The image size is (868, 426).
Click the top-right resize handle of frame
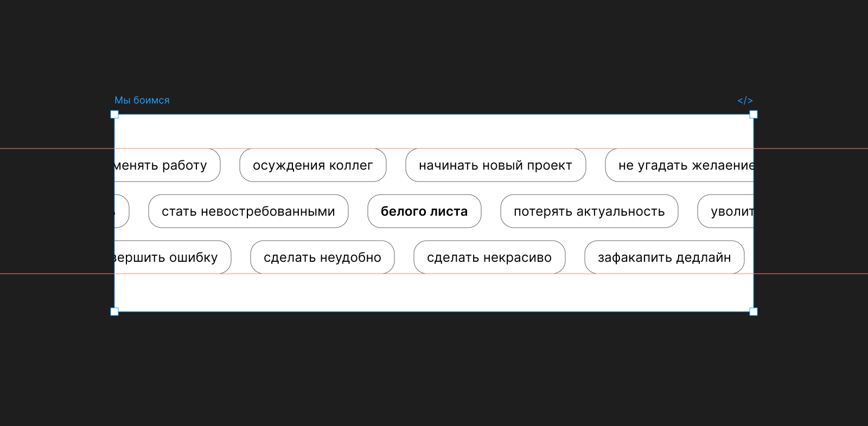(754, 114)
